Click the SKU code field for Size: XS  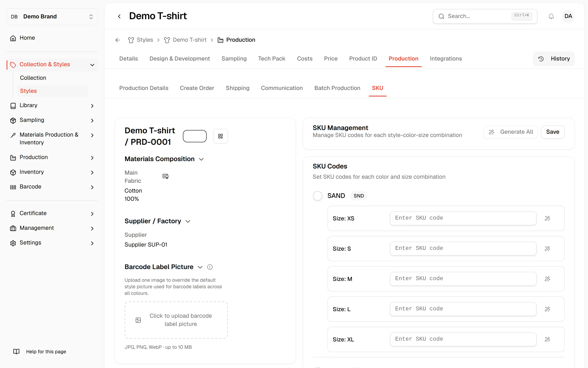tap(463, 218)
